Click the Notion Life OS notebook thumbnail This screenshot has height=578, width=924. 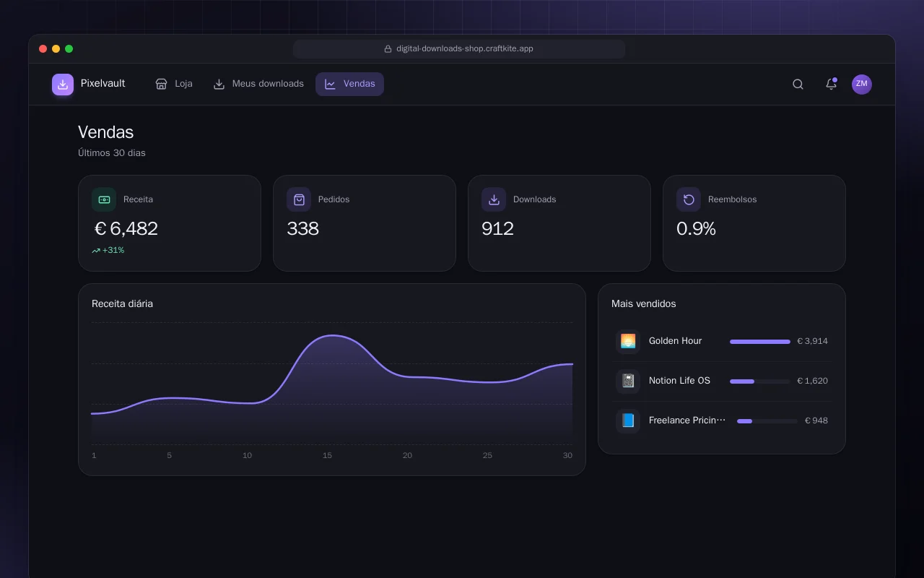click(628, 381)
